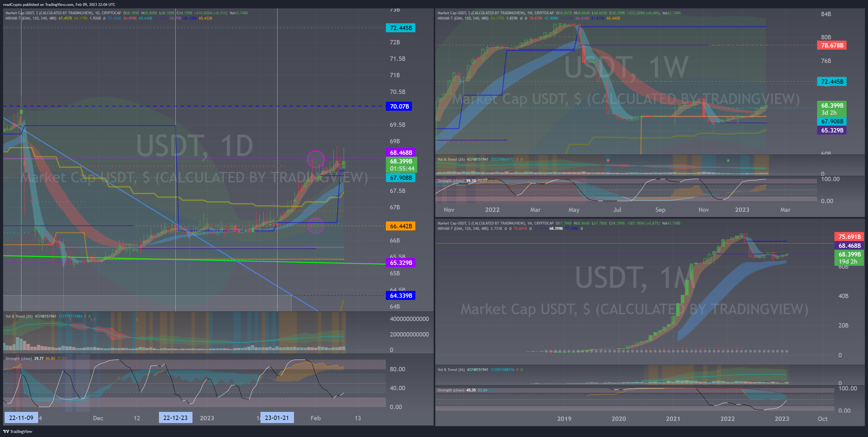Click the 2021 label on the monthly time axis
The height and width of the screenshot is (437, 868).
[673, 419]
